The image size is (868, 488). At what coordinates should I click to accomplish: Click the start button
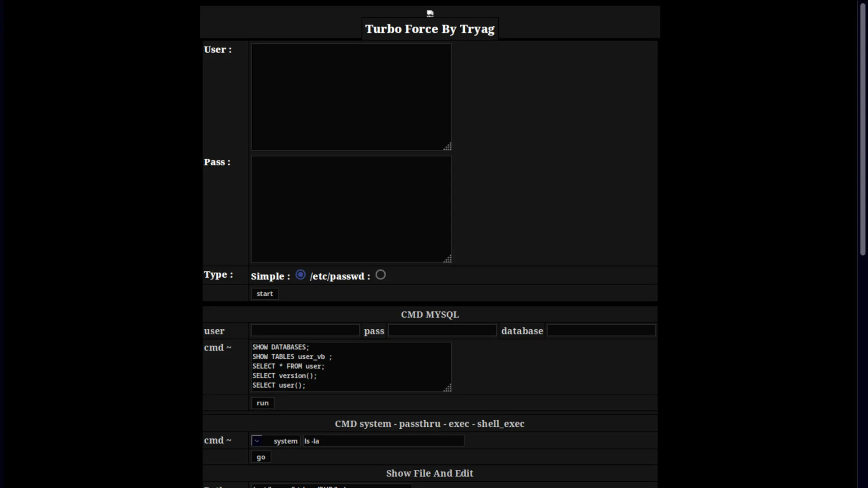(x=265, y=294)
